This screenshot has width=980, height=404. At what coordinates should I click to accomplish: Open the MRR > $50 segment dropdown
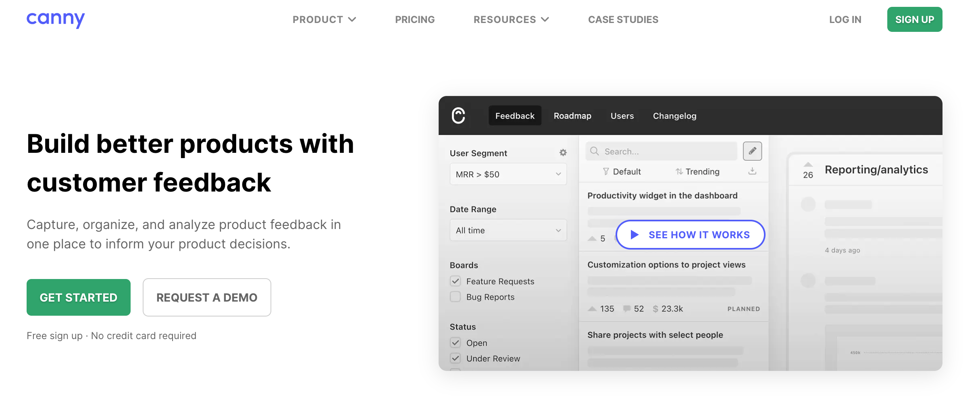508,174
